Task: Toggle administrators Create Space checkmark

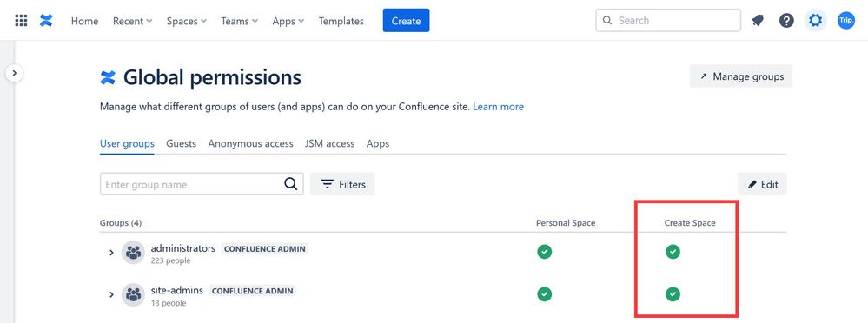Action: coord(673,252)
